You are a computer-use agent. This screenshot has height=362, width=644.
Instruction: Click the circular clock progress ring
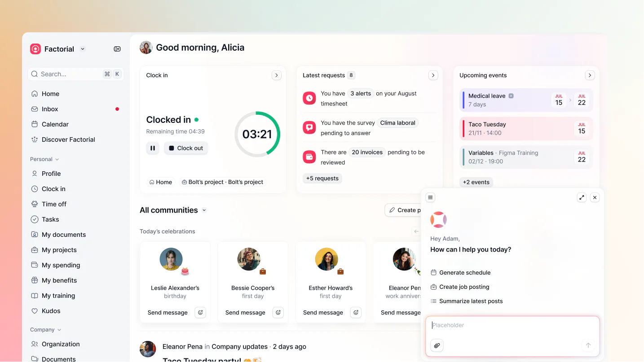click(257, 134)
